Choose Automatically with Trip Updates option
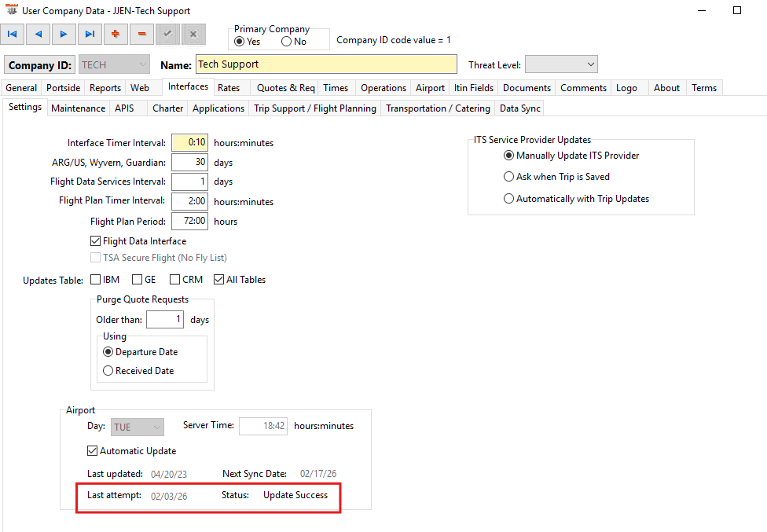 click(x=508, y=199)
